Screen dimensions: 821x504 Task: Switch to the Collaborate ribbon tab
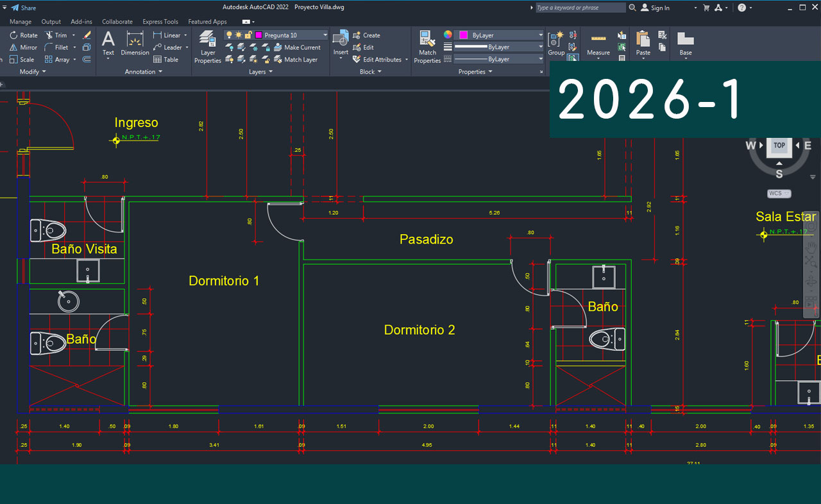(x=117, y=22)
